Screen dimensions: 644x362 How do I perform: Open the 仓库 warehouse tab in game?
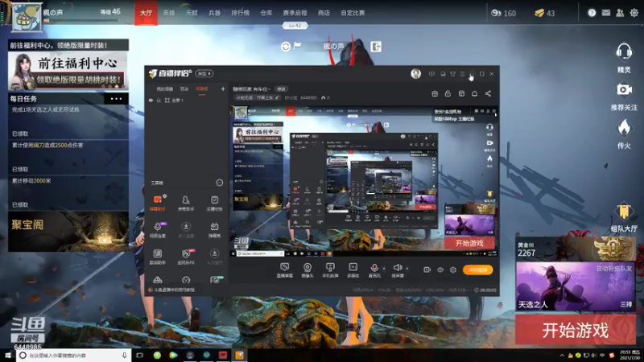point(266,13)
